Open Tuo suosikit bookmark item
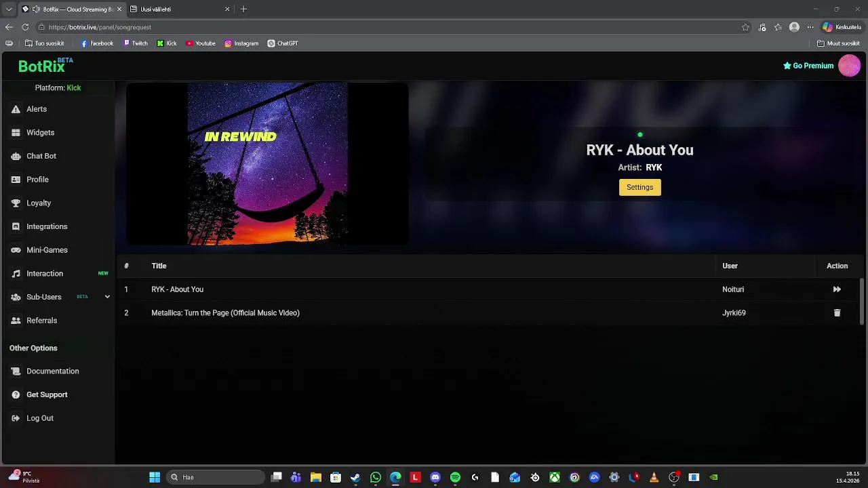Screen dimensions: 868x488 (44, 43)
